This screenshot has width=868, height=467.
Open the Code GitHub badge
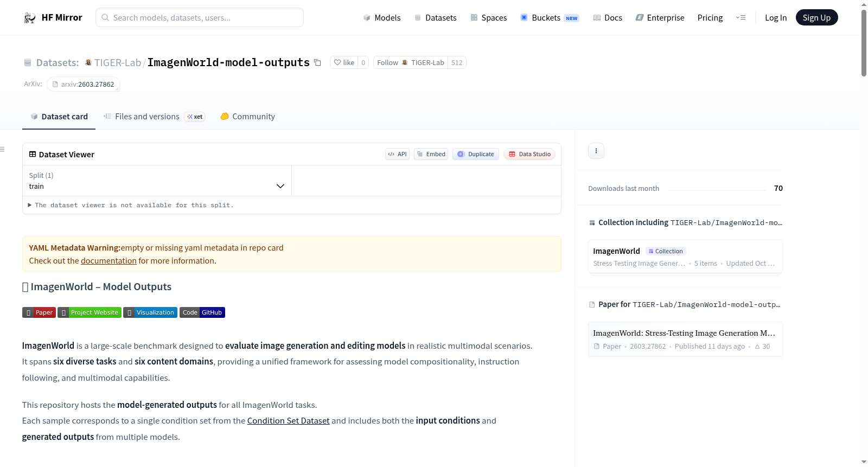(x=202, y=312)
